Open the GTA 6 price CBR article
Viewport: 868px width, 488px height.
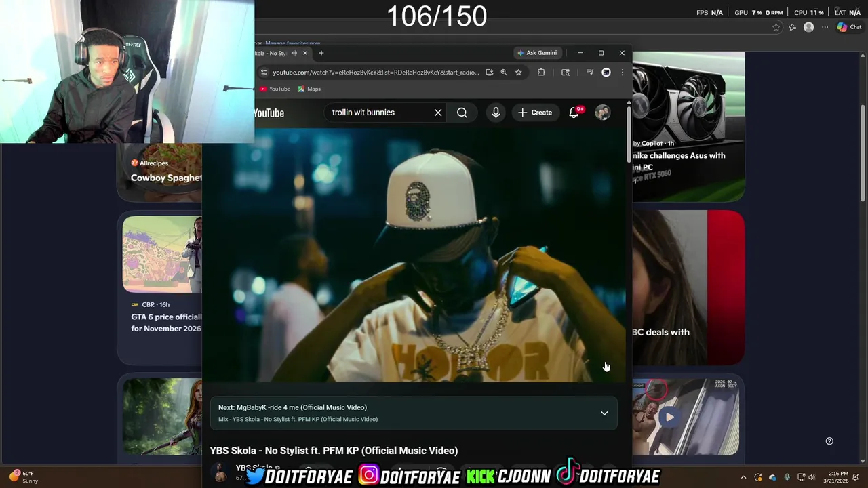tap(166, 323)
